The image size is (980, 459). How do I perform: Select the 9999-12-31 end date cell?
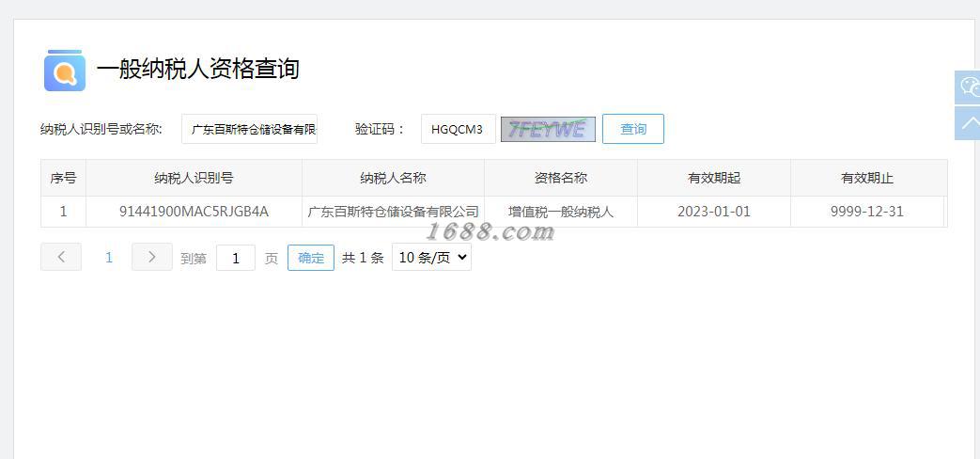pos(867,212)
